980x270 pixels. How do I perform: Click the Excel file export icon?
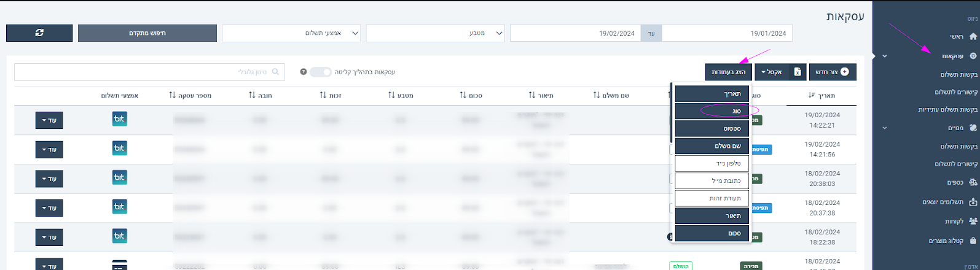pyautogui.click(x=797, y=72)
